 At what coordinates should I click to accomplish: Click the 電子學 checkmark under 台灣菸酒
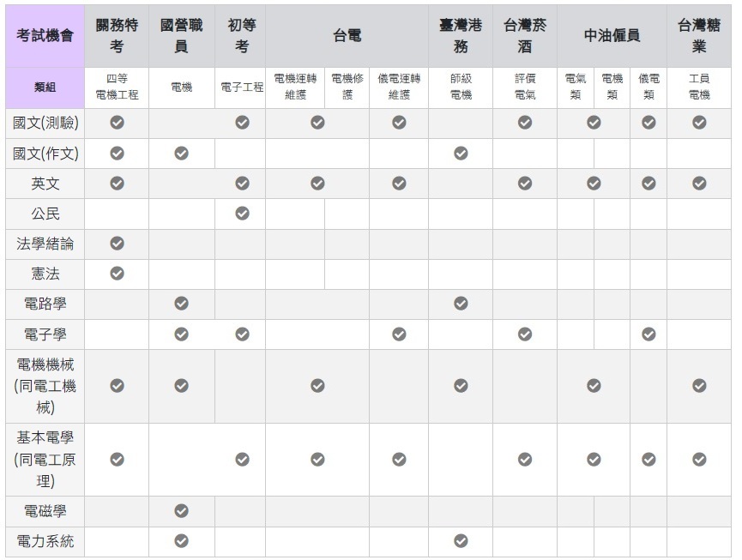pos(525,334)
